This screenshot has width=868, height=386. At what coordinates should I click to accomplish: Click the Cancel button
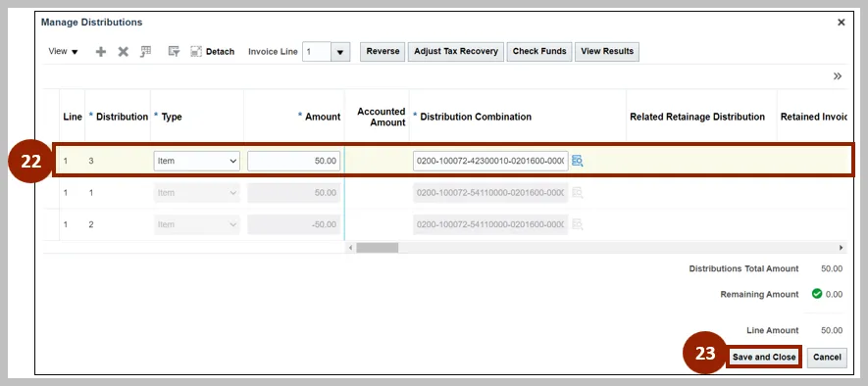[x=827, y=358]
